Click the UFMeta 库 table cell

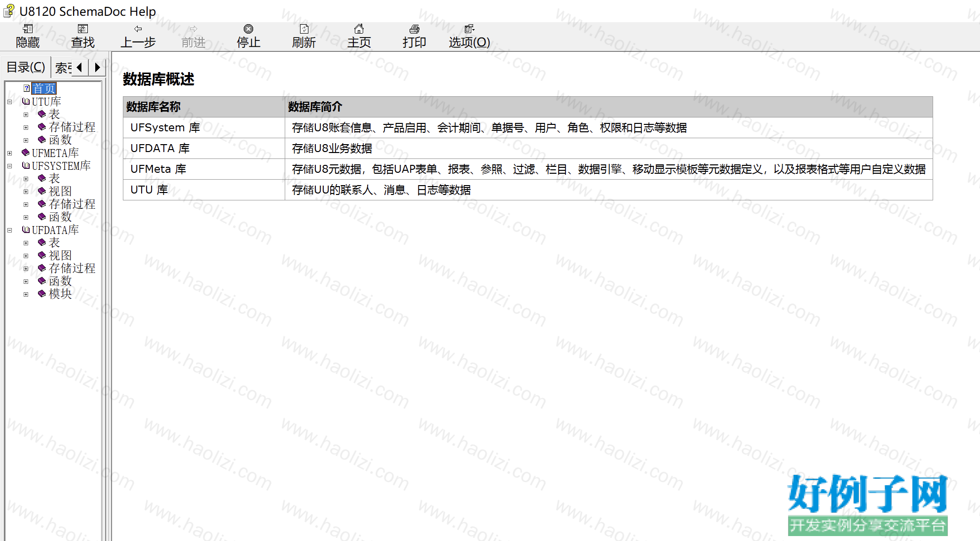tap(204, 169)
